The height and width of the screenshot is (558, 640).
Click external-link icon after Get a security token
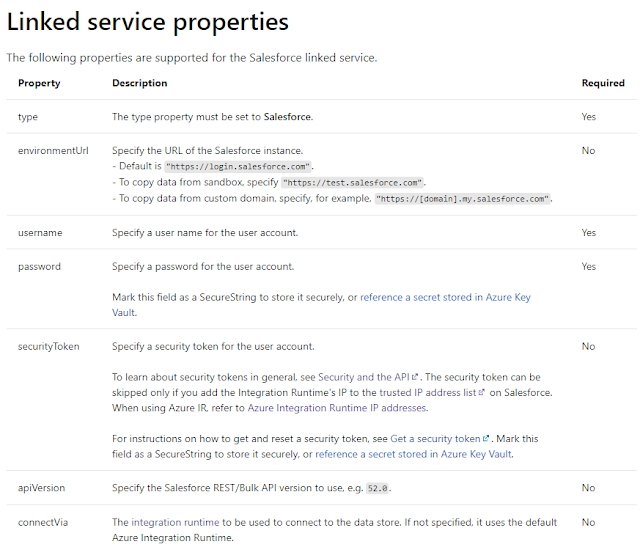pyautogui.click(x=487, y=439)
